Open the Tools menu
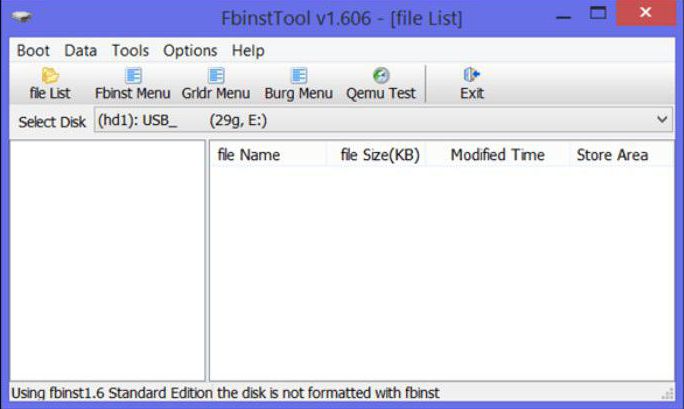The image size is (684, 409). (x=130, y=51)
